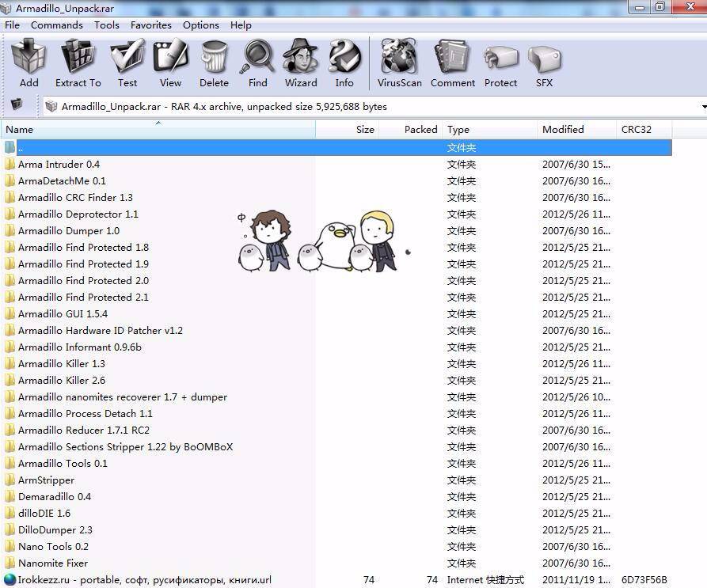Viewport: 707px width, 588px height.
Task: Click the up-one-level folder icon
Action: [x=17, y=104]
